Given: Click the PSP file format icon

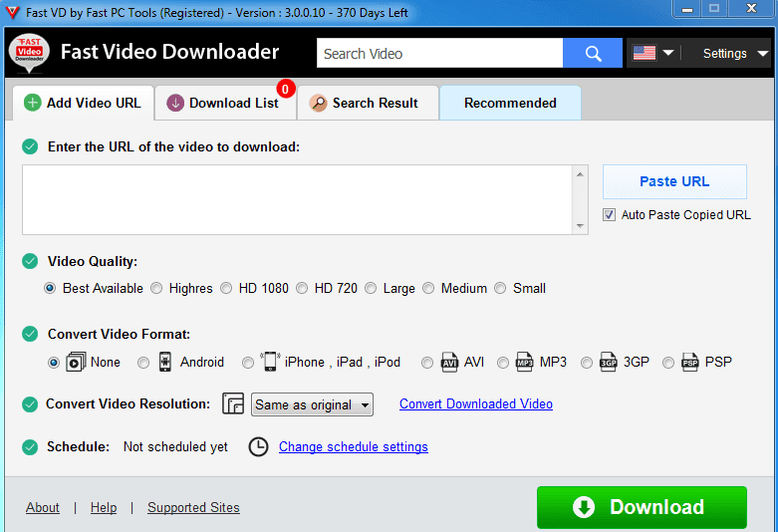Looking at the screenshot, I should tap(690, 362).
